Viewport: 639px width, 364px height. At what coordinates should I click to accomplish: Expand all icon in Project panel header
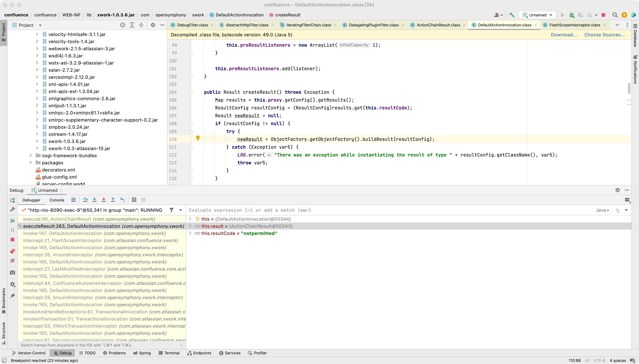132,25
